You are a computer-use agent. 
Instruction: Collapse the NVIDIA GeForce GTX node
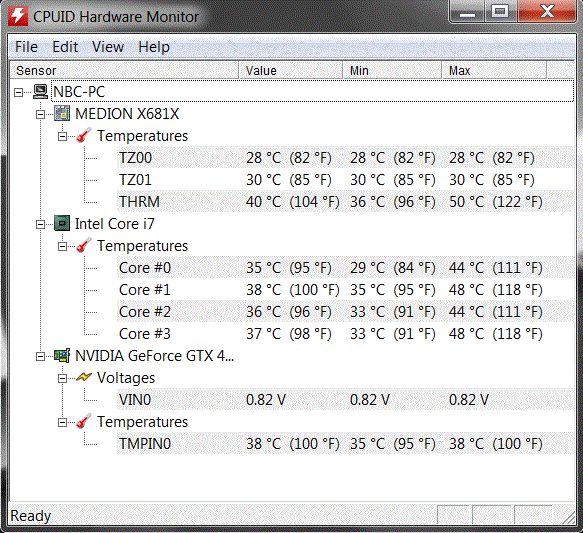(40, 356)
